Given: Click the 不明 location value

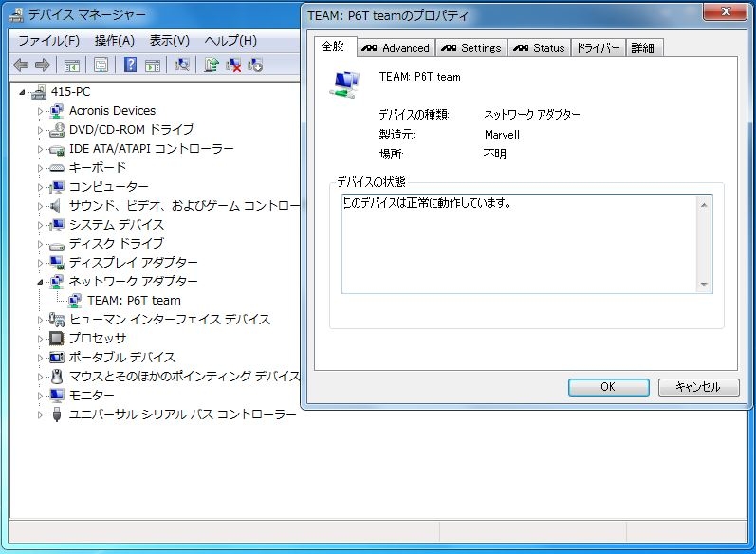Looking at the screenshot, I should click(495, 155).
